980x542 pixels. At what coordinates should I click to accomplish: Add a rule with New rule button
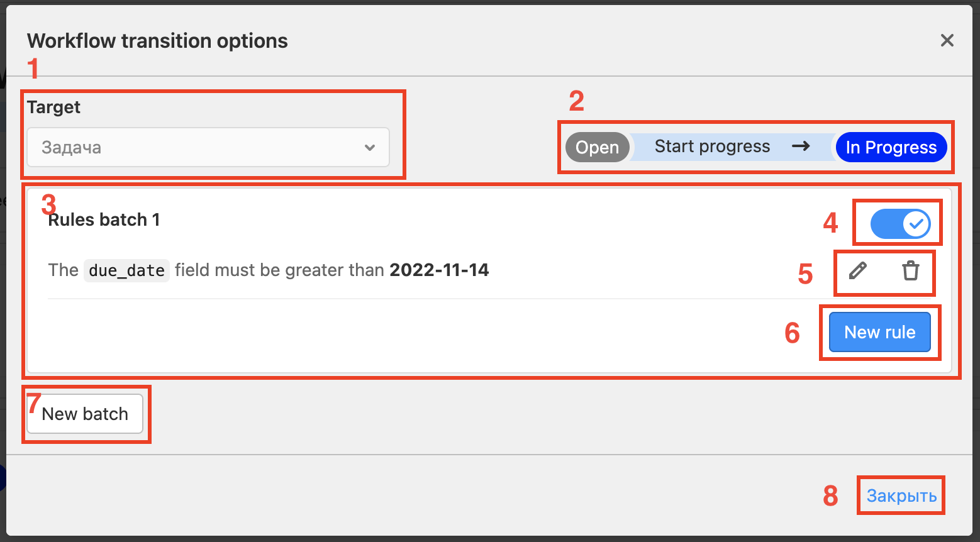[x=879, y=332]
